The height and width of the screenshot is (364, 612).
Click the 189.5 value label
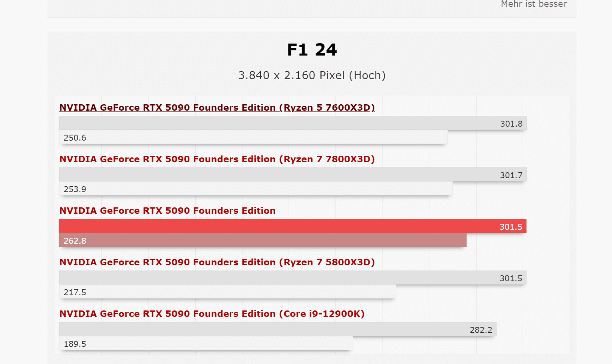click(x=75, y=344)
